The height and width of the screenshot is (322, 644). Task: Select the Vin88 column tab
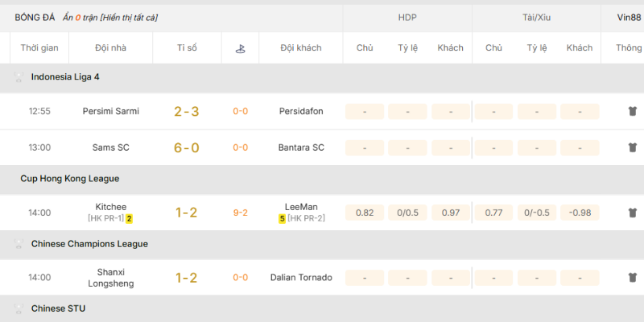click(628, 17)
